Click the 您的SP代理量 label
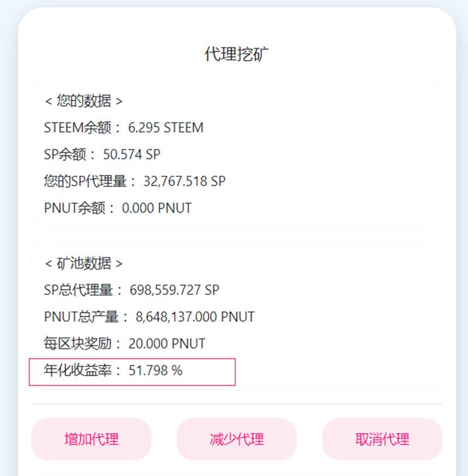The image size is (468, 476). 90,181
